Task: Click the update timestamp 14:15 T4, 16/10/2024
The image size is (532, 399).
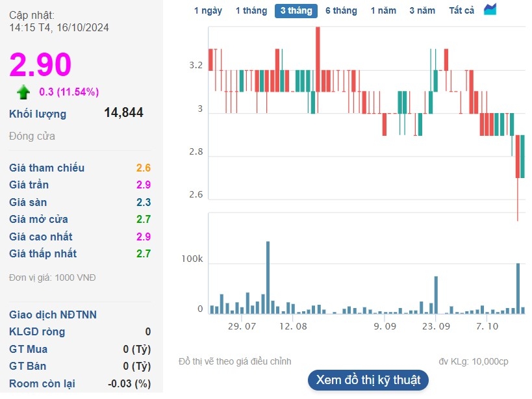Action: click(59, 27)
